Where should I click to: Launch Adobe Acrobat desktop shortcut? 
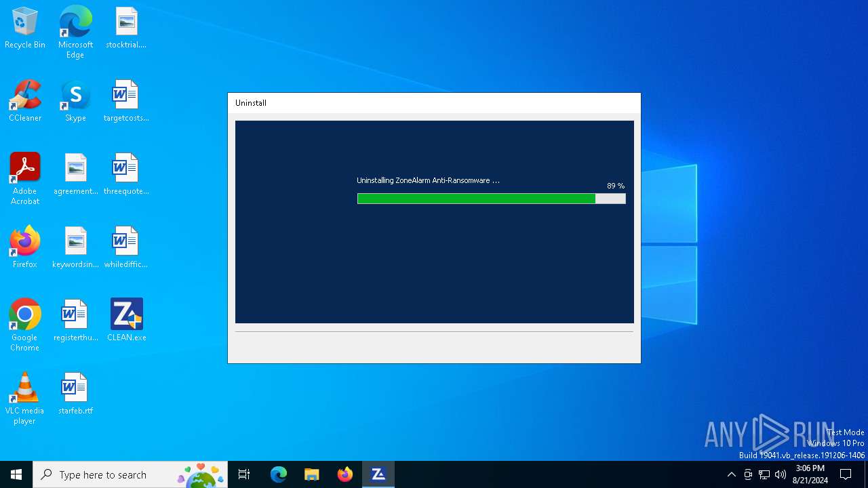click(x=25, y=179)
